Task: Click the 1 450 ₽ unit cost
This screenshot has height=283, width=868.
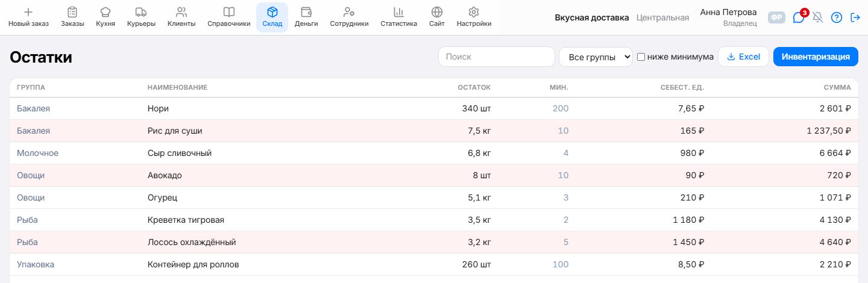Action: (688, 242)
